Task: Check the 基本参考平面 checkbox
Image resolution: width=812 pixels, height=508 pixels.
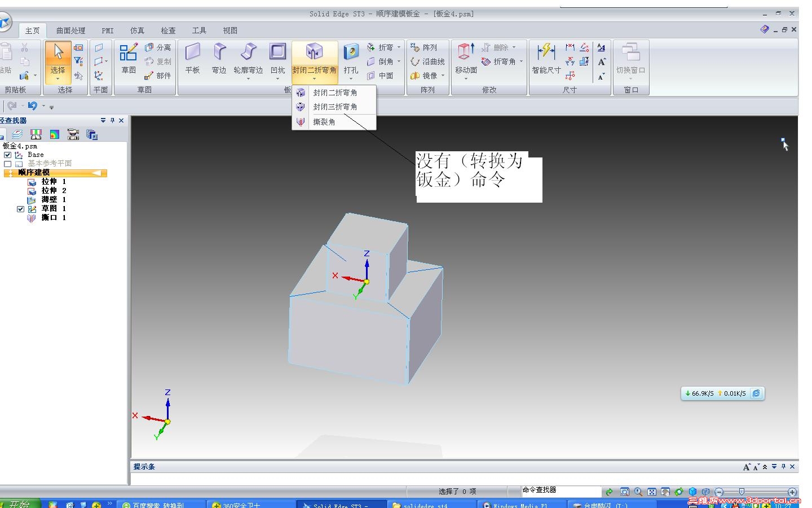Action: (x=7, y=164)
